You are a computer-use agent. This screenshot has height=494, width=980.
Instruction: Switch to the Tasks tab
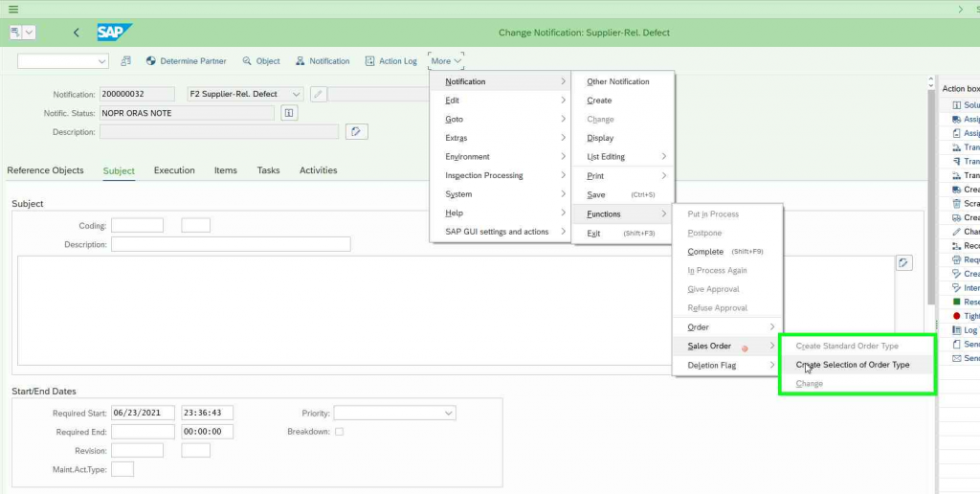coord(268,170)
